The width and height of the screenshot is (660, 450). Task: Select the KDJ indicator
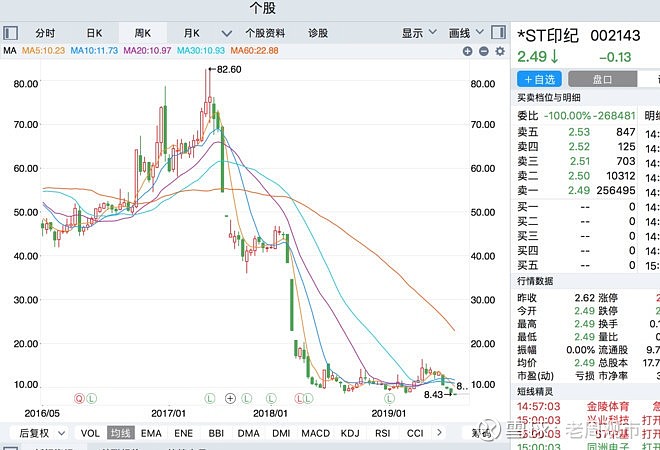pos(350,433)
